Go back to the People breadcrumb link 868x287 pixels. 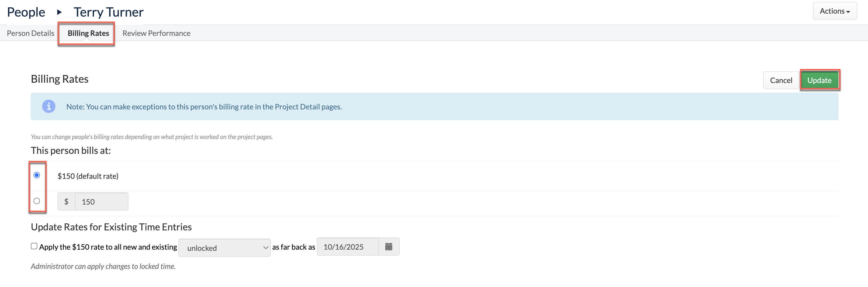pyautogui.click(x=26, y=12)
